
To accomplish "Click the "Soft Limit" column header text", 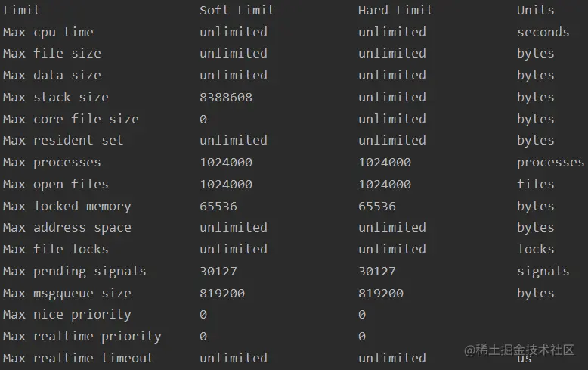I will pyautogui.click(x=237, y=11).
